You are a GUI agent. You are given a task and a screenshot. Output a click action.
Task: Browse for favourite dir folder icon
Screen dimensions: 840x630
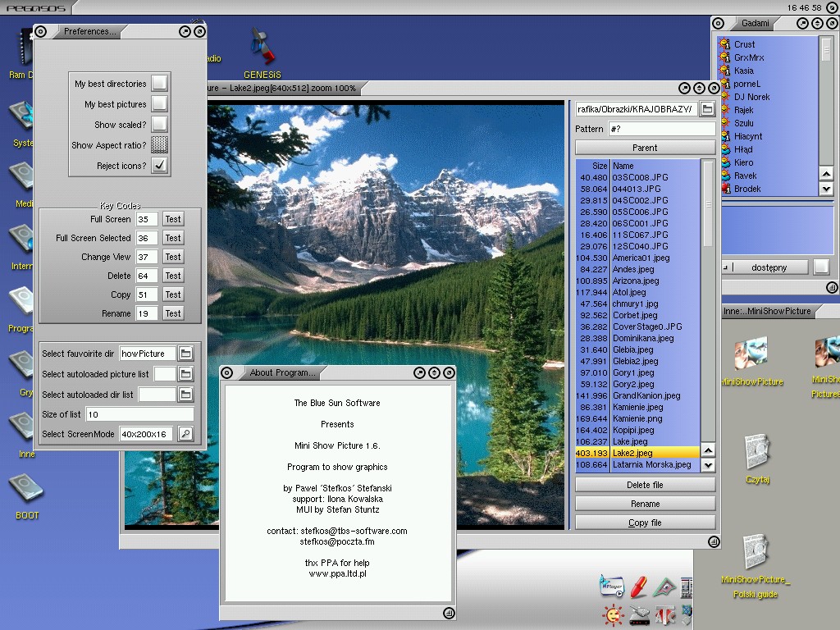pyautogui.click(x=185, y=354)
